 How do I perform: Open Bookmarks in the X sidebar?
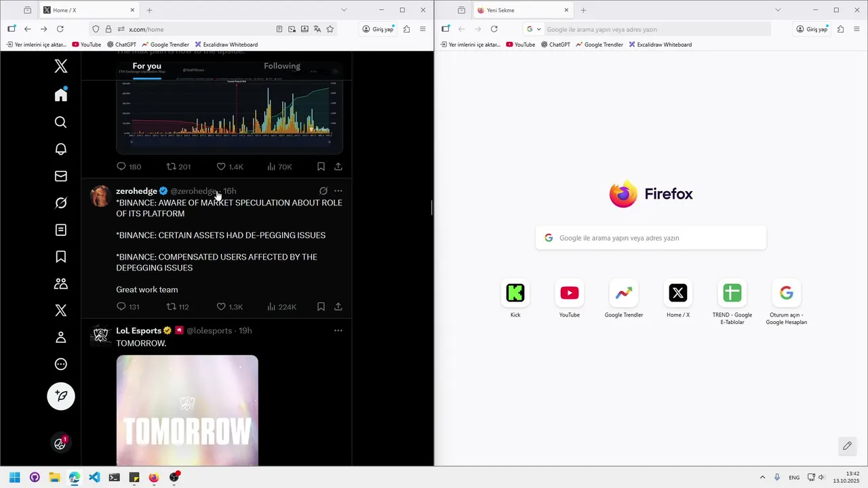[61, 257]
